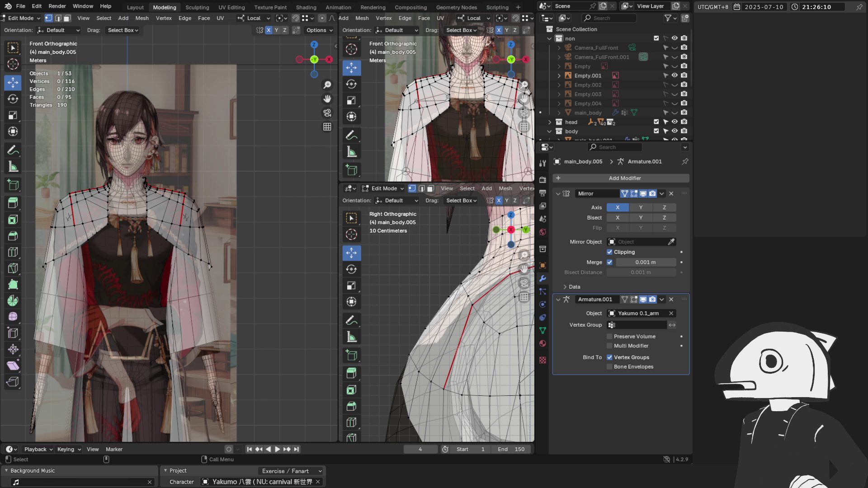Click the Add Modifier button

pos(621,178)
